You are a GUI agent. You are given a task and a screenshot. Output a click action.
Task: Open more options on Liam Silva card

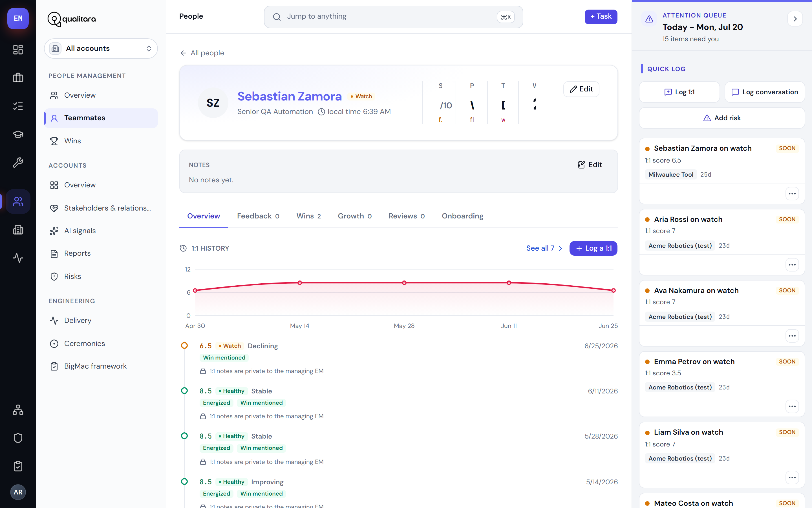(792, 478)
